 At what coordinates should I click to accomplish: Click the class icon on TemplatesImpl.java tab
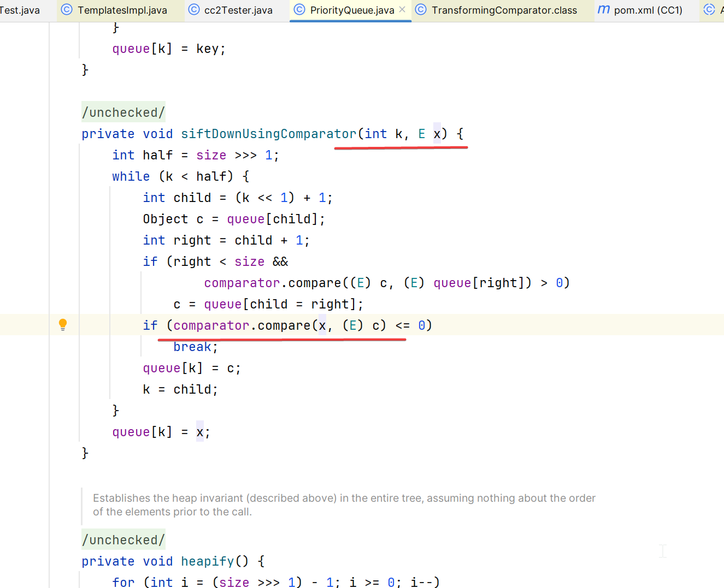(67, 10)
